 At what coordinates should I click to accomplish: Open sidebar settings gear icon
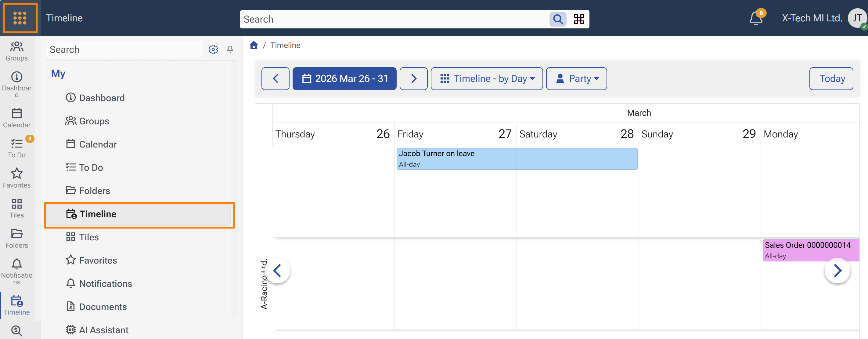tap(213, 49)
